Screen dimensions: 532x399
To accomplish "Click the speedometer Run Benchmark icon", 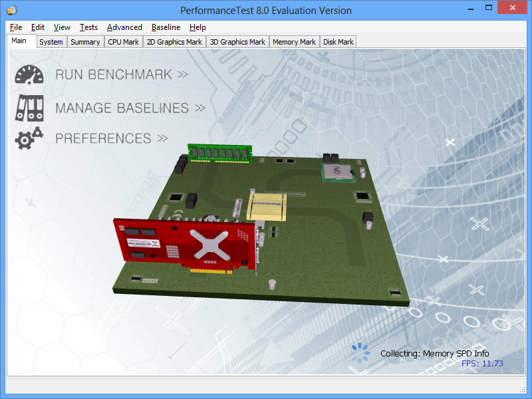I will 29,74.
